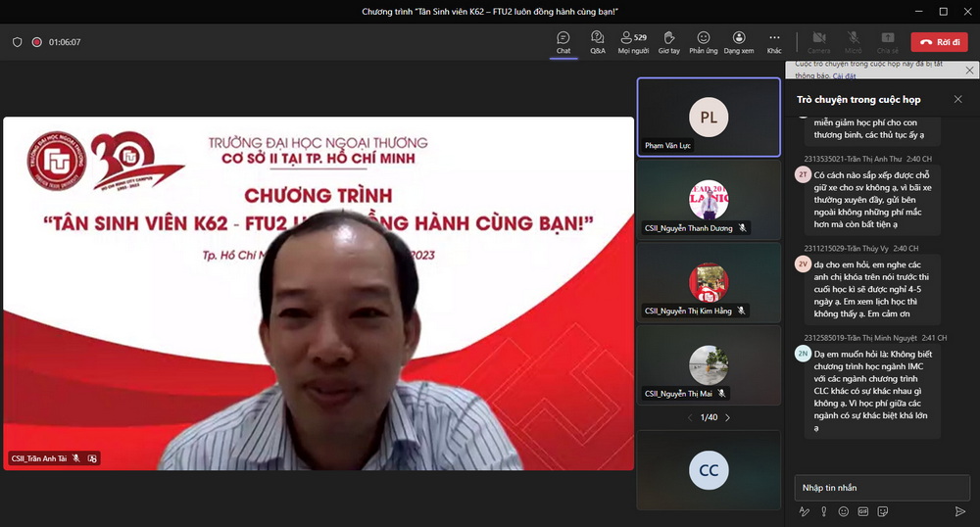Leave meeting with Rời đi button
Image resolution: width=980 pixels, height=527 pixels.
click(x=940, y=42)
